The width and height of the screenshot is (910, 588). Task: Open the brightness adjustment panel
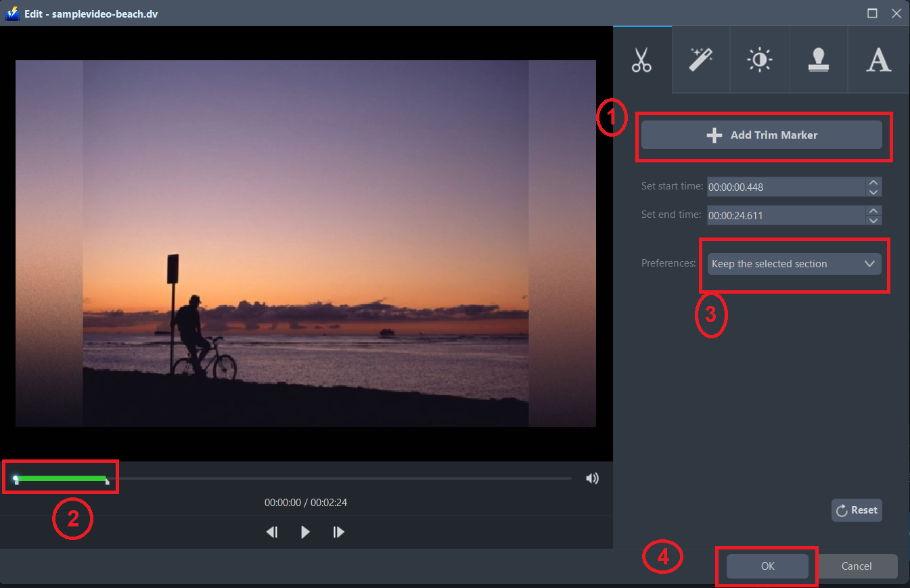759,60
